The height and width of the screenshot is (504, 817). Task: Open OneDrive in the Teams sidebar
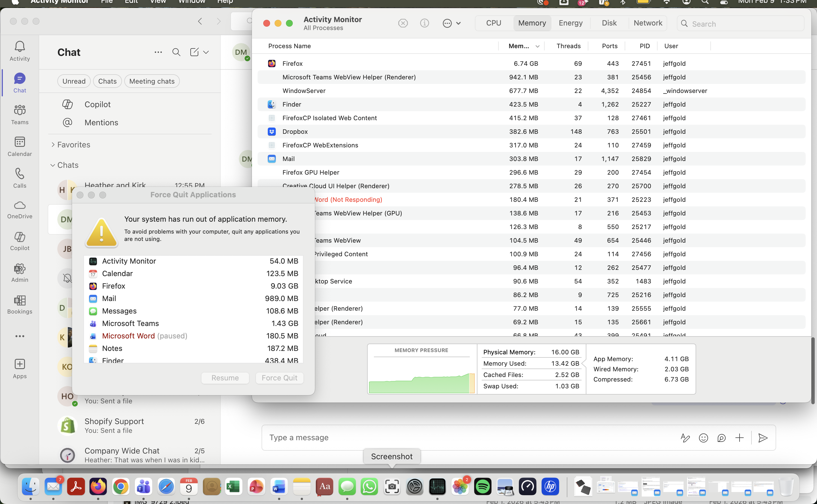20,209
